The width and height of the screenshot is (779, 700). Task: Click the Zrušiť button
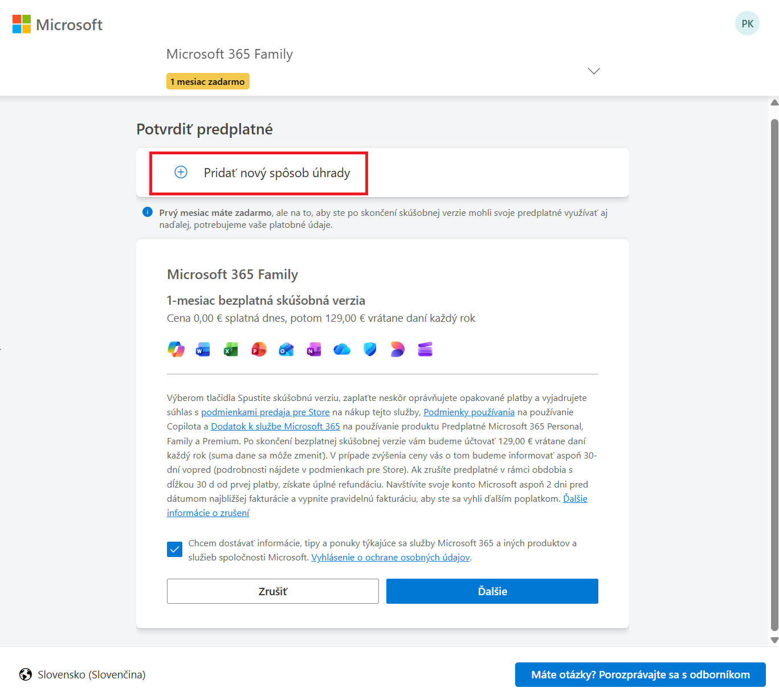[273, 591]
